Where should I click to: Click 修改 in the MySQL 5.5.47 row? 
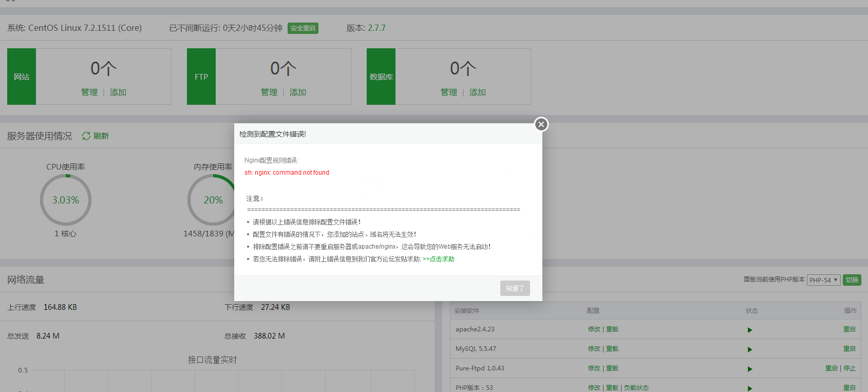[594, 349]
